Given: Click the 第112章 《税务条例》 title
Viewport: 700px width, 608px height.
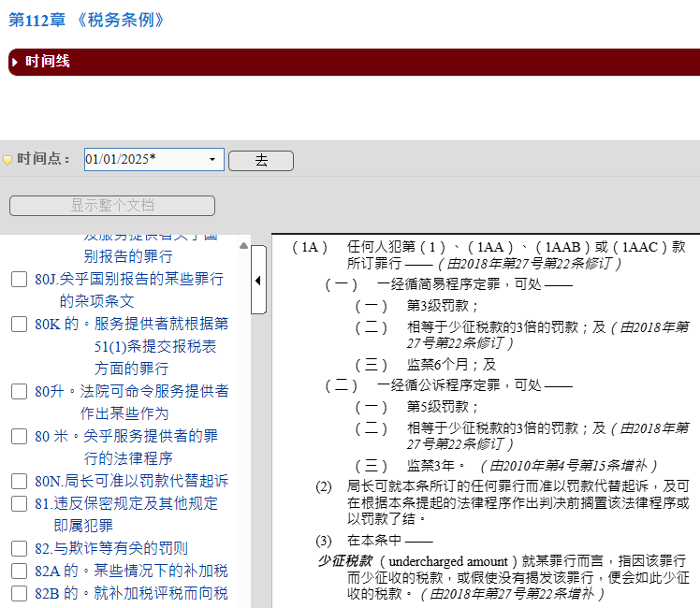Looking at the screenshot, I should [x=85, y=19].
